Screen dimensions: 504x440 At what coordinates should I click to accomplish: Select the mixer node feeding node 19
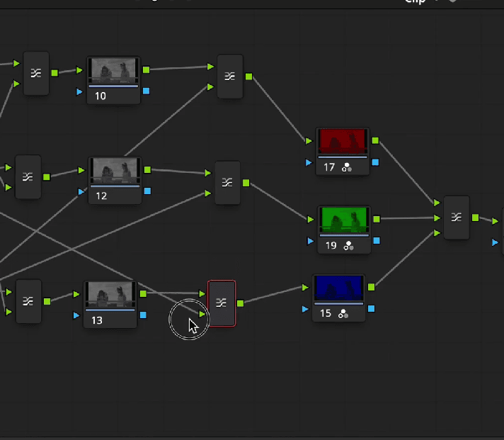227,183
